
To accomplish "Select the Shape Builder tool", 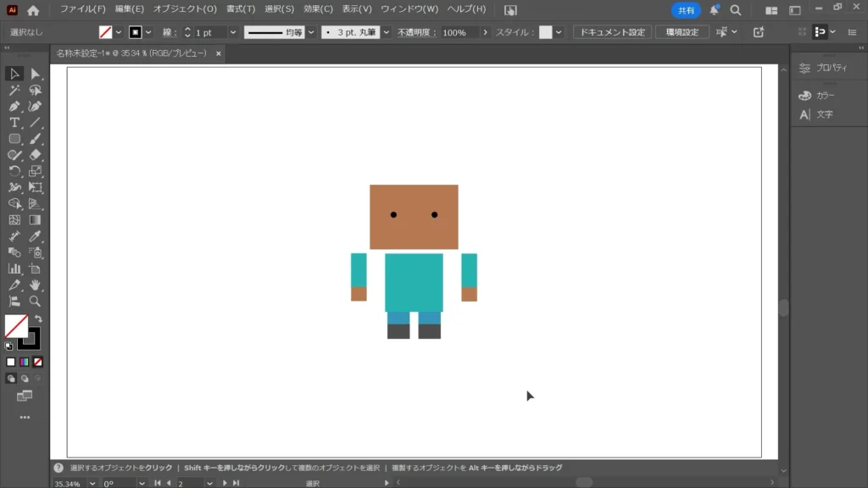I will point(14,203).
